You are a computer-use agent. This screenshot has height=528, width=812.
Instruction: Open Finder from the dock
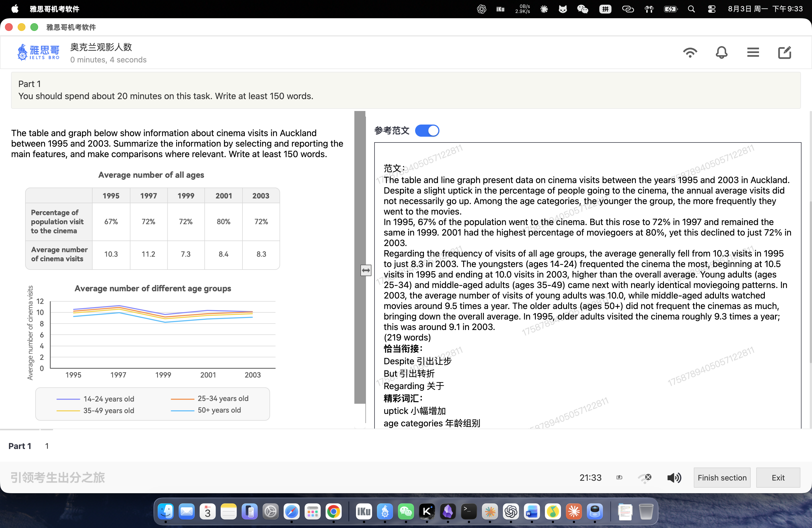tap(166, 511)
